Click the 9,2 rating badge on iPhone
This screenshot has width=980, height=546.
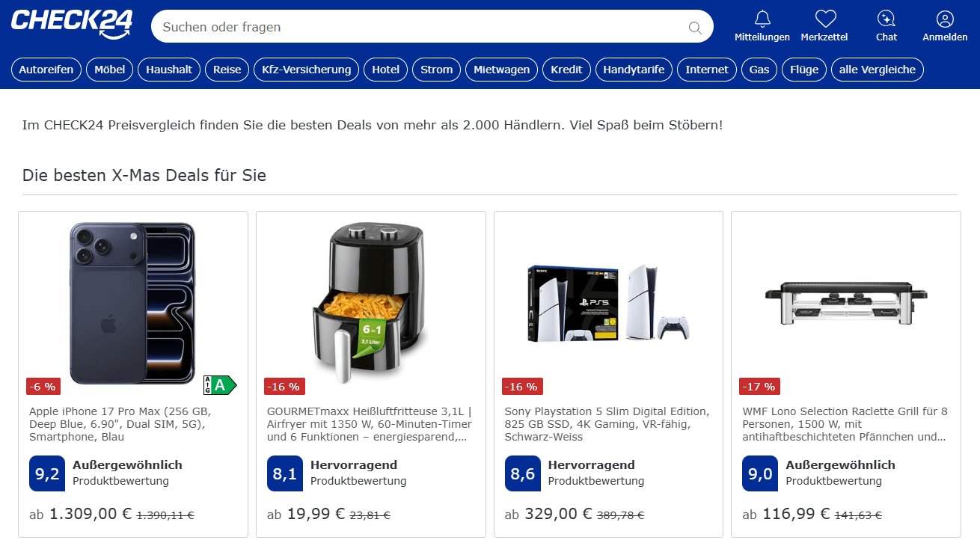46,473
